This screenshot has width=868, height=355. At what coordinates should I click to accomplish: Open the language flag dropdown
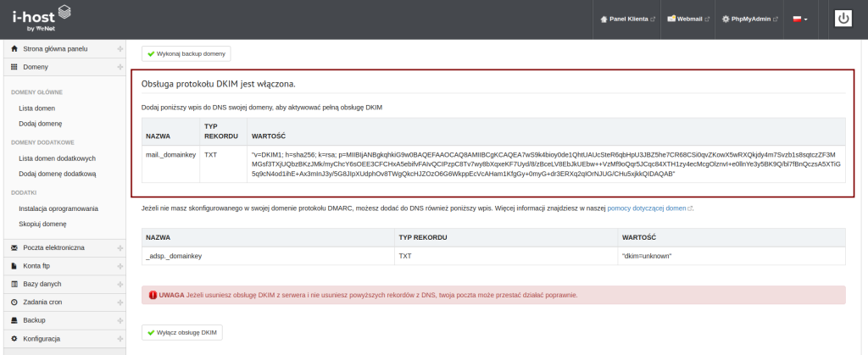[799, 19]
